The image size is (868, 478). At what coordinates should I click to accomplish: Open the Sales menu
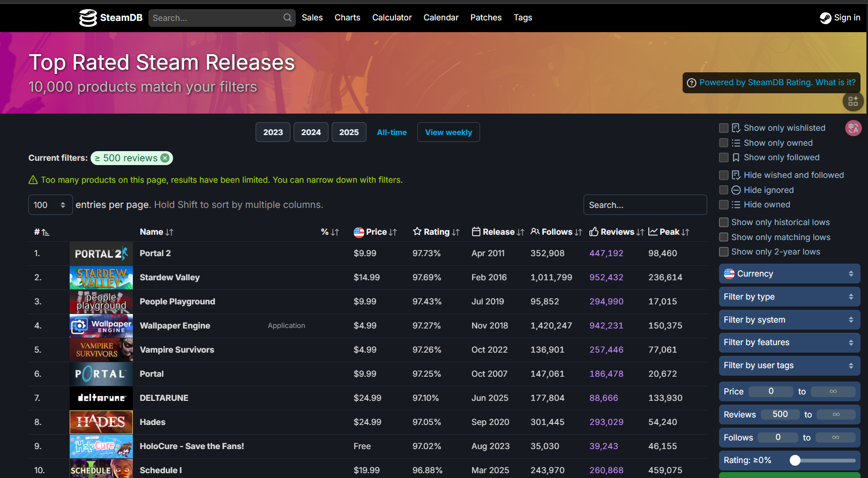coord(312,18)
